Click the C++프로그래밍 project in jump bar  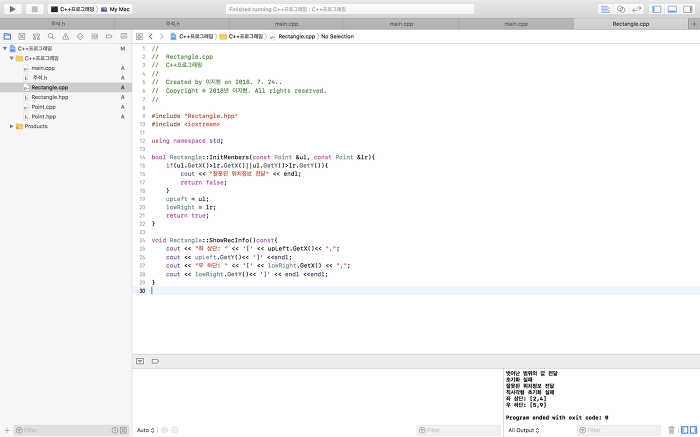tap(192, 37)
